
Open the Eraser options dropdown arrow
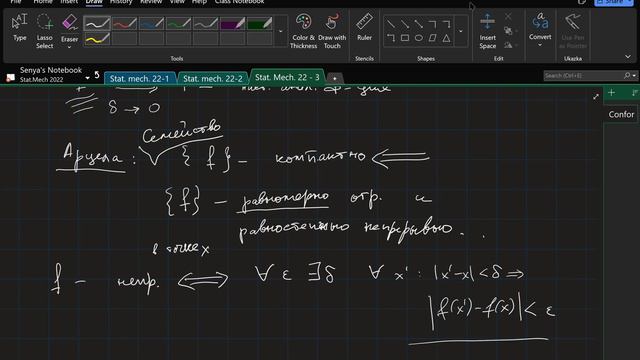click(x=69, y=47)
